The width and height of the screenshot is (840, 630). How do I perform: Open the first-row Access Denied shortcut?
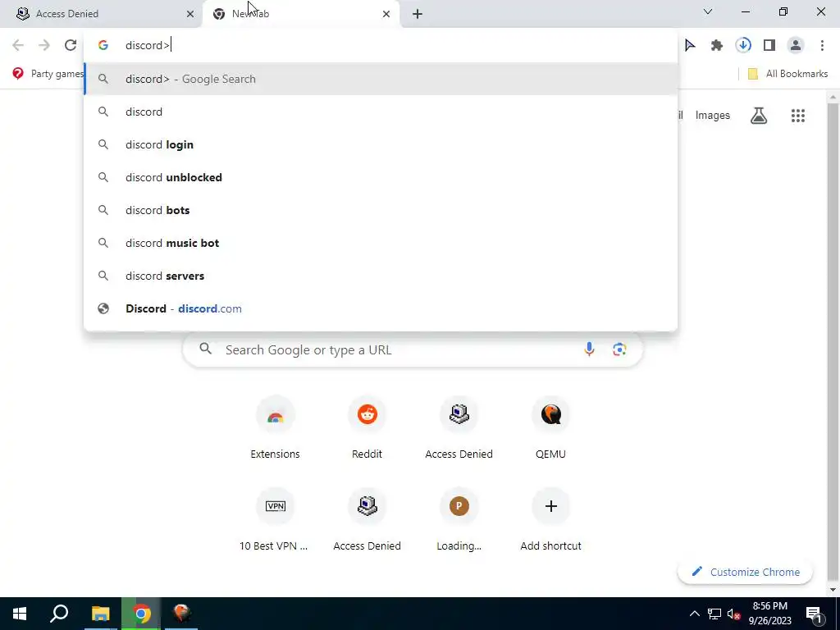tap(459, 428)
